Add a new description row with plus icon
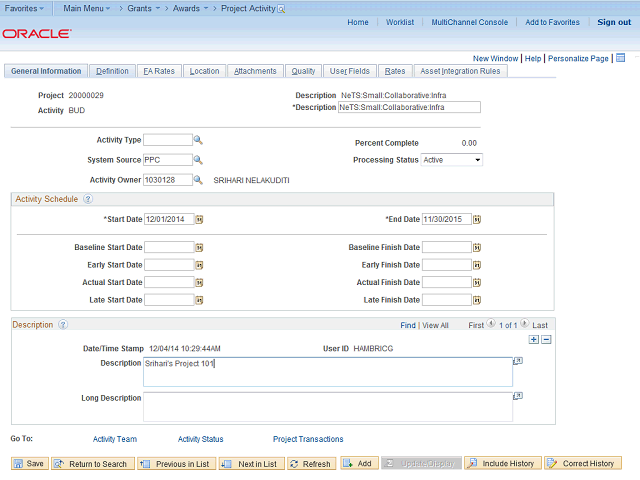Screen dimensions: 640x480 click(x=533, y=340)
